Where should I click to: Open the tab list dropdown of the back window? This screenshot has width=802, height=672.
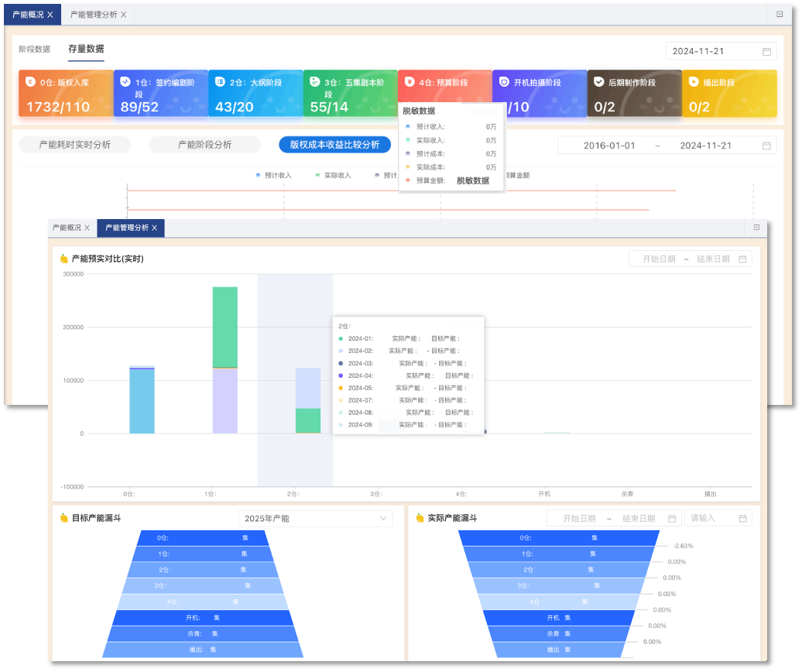pos(780,14)
